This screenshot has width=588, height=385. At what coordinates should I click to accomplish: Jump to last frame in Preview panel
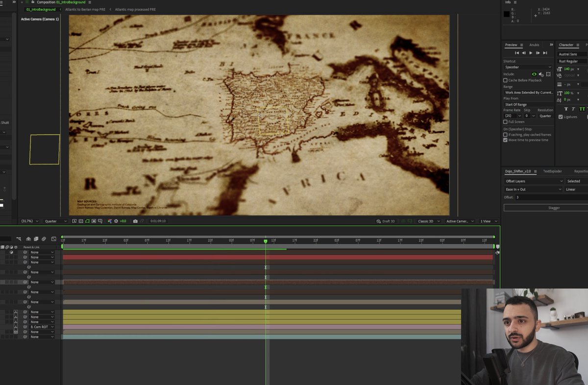click(545, 53)
